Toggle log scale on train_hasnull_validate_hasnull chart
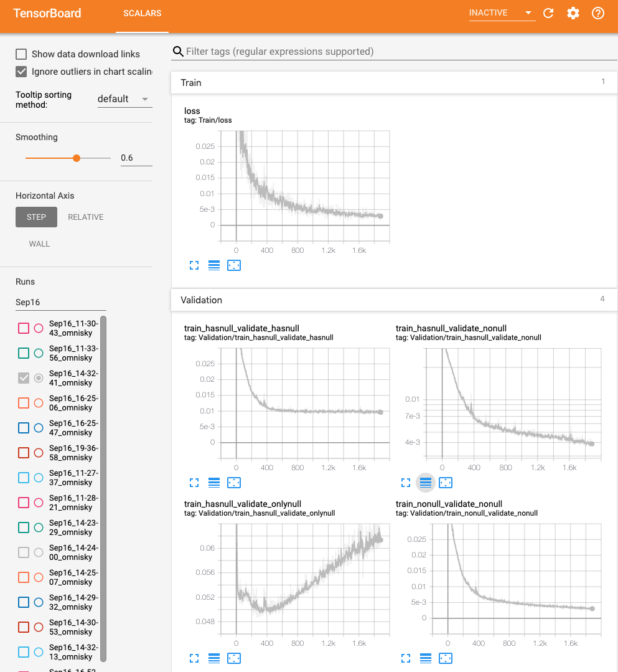The image size is (618, 672). click(x=213, y=483)
